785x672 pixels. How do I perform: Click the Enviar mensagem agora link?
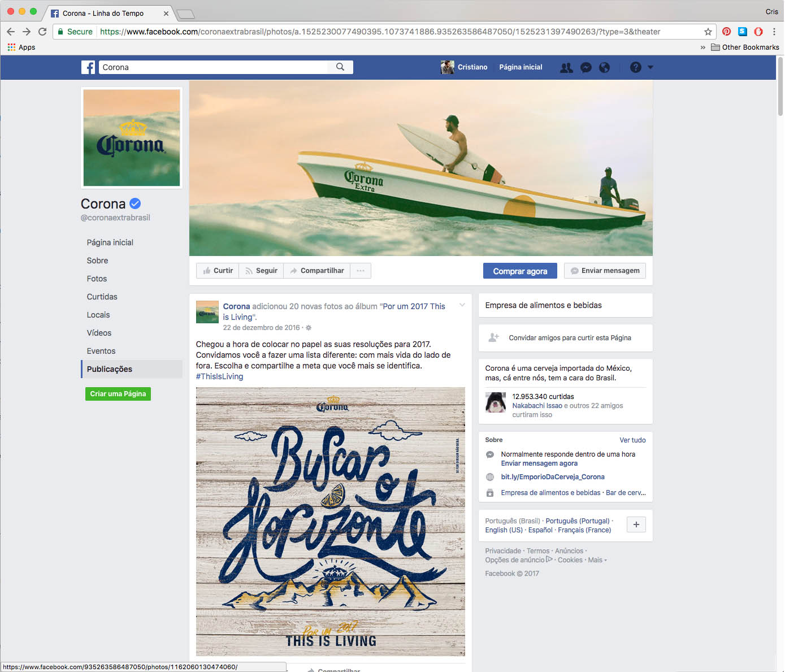(539, 463)
